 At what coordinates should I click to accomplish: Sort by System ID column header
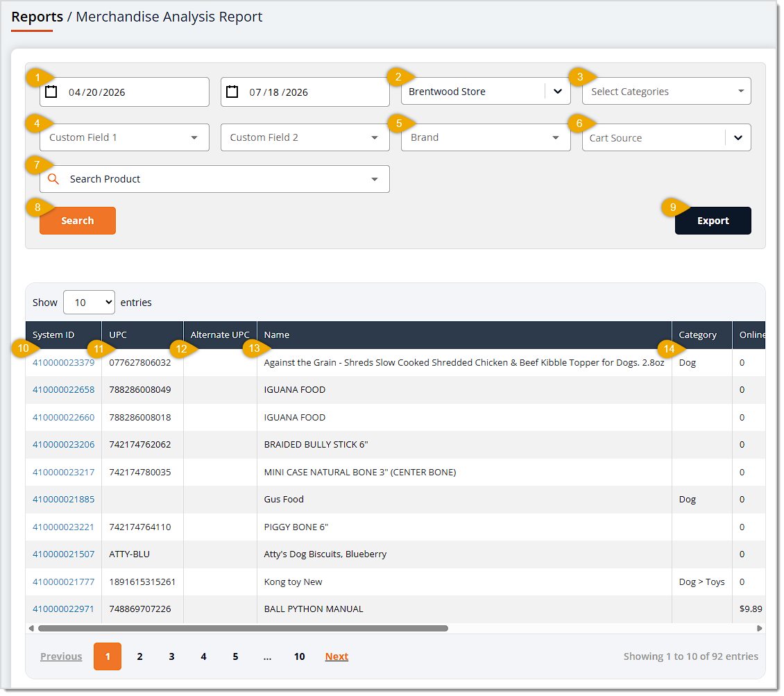point(64,335)
